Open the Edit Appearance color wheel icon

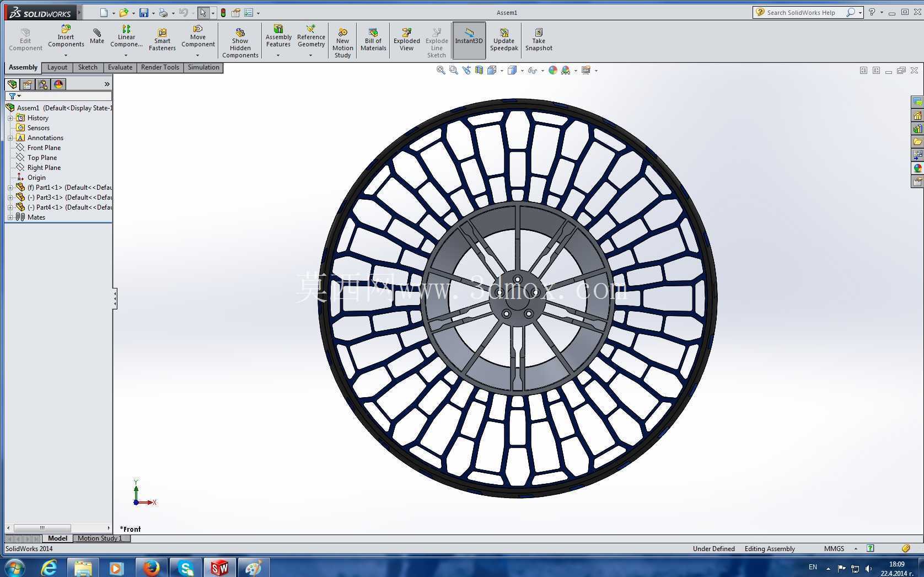click(x=552, y=70)
